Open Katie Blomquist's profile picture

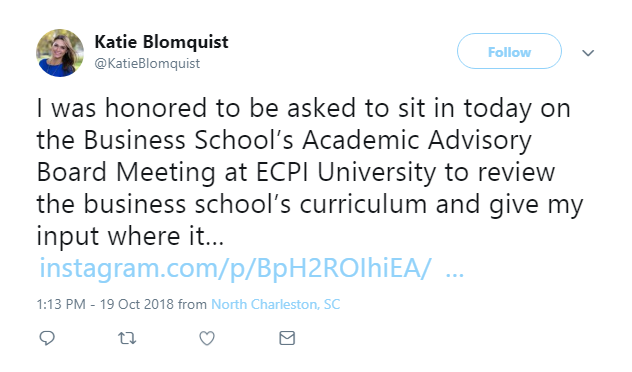click(x=60, y=53)
